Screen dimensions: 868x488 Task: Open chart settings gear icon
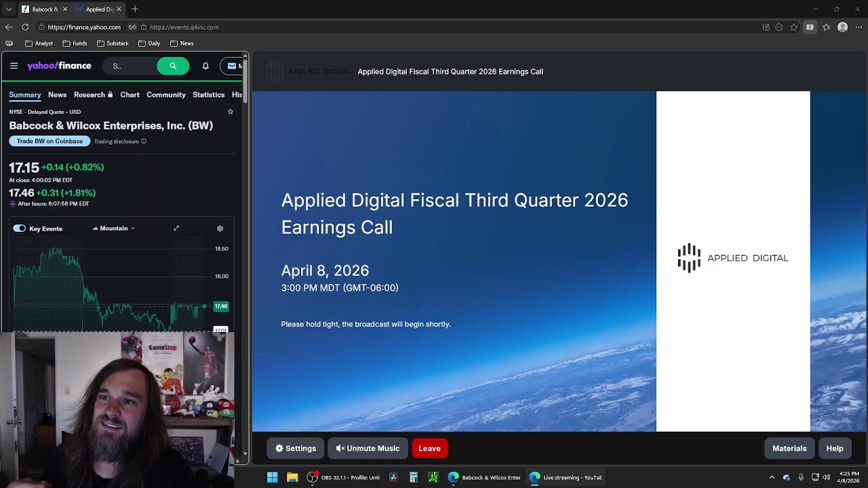pyautogui.click(x=220, y=228)
